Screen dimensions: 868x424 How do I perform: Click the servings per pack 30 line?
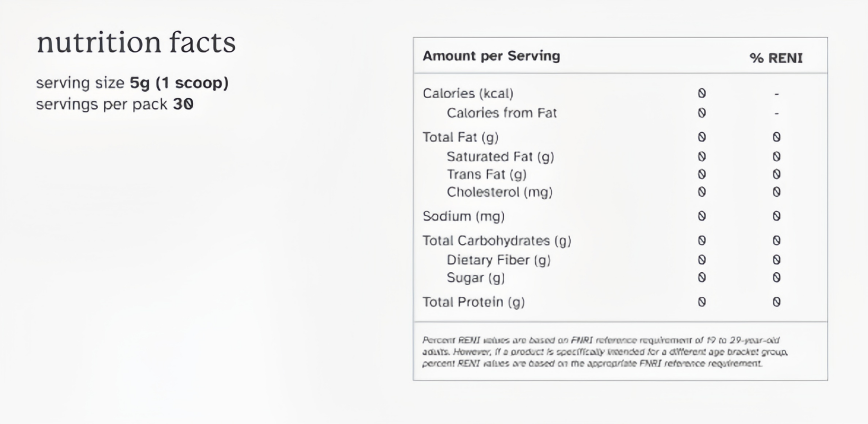(114, 104)
